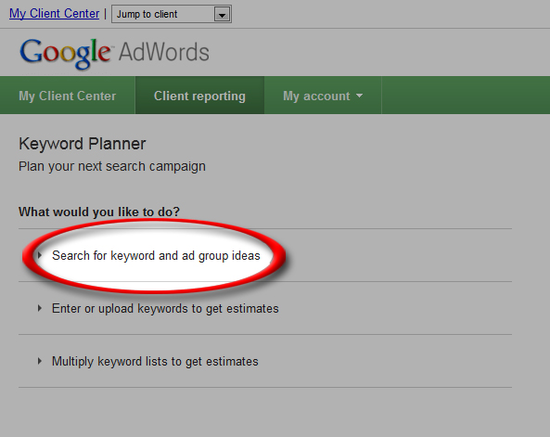The height and width of the screenshot is (437, 550).
Task: Open the My Client Center top link
Action: (54, 14)
